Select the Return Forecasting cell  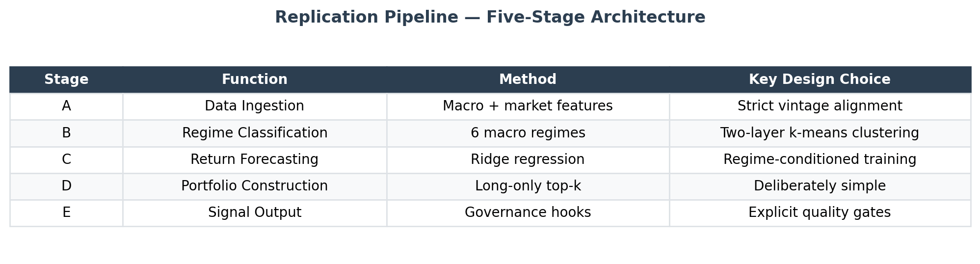click(255, 159)
